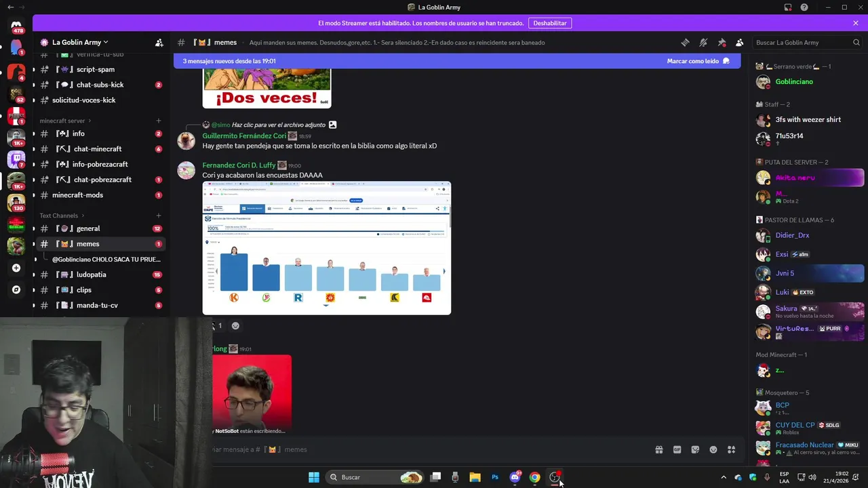Open the server icon with badge 52
Screen dimensions: 868x488
pos(16,94)
